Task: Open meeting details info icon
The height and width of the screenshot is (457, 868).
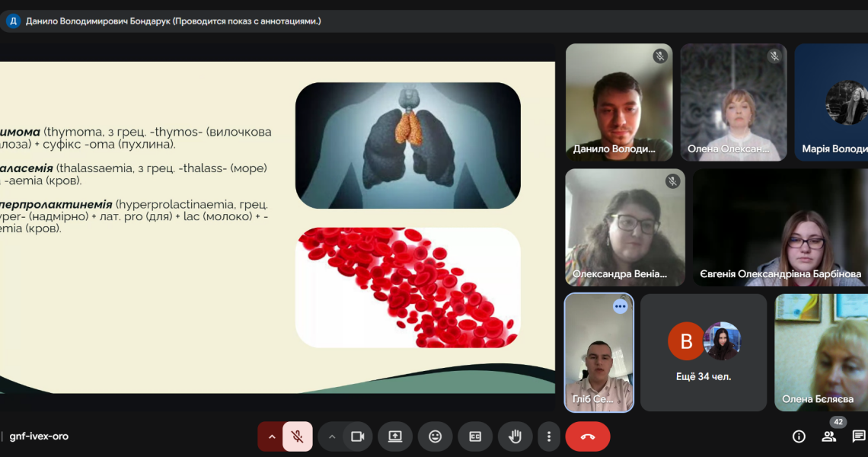Action: tap(799, 436)
